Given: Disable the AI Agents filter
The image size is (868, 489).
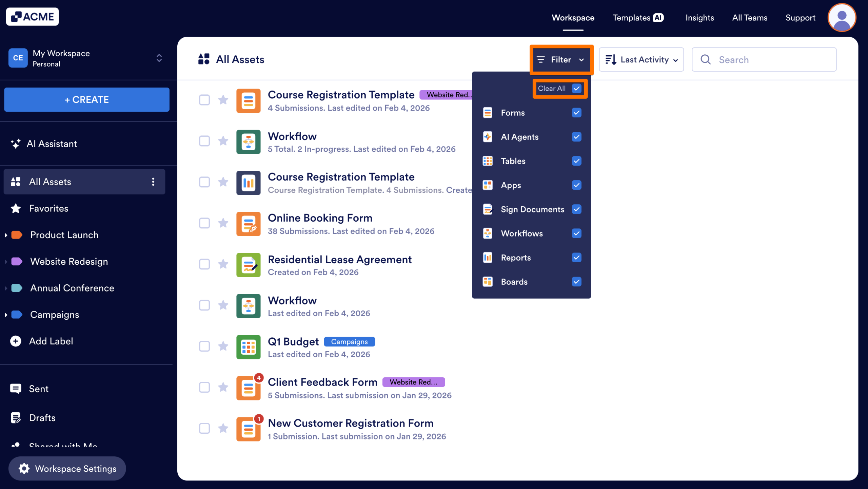Looking at the screenshot, I should (x=576, y=137).
